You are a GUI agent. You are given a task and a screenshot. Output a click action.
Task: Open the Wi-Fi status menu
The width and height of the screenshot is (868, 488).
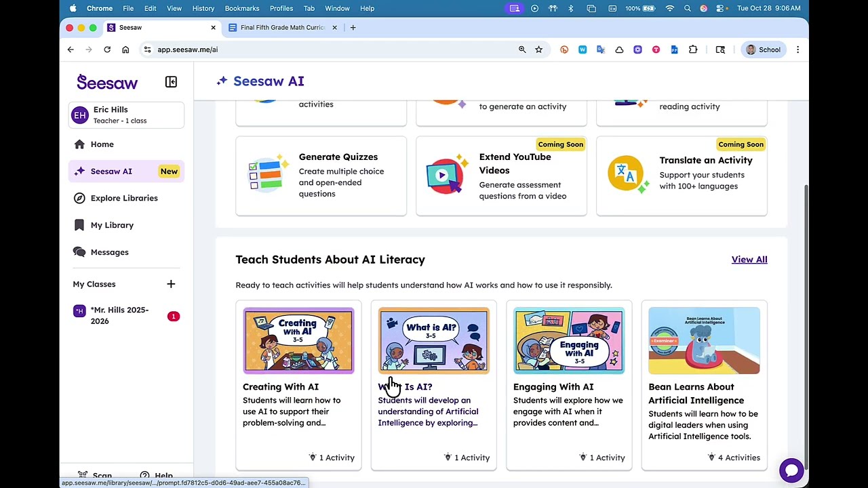(670, 8)
